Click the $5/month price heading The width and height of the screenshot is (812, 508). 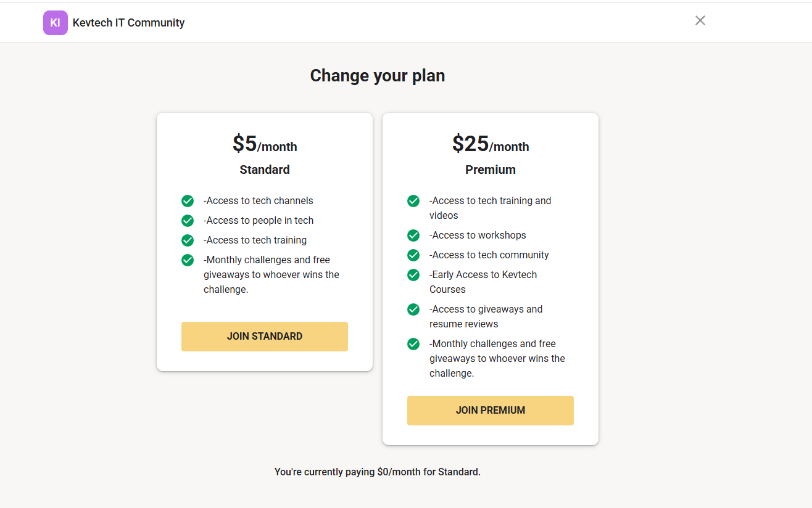click(x=264, y=144)
